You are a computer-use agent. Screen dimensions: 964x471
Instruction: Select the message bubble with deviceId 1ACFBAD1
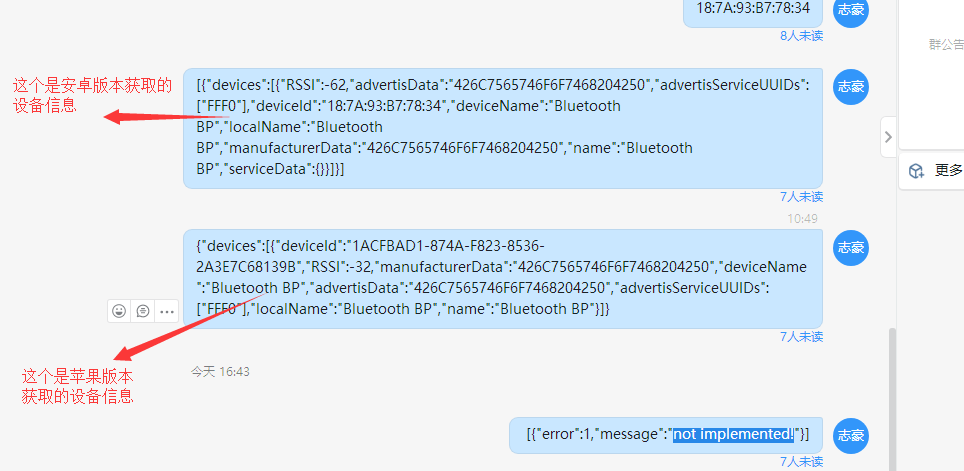click(x=503, y=279)
